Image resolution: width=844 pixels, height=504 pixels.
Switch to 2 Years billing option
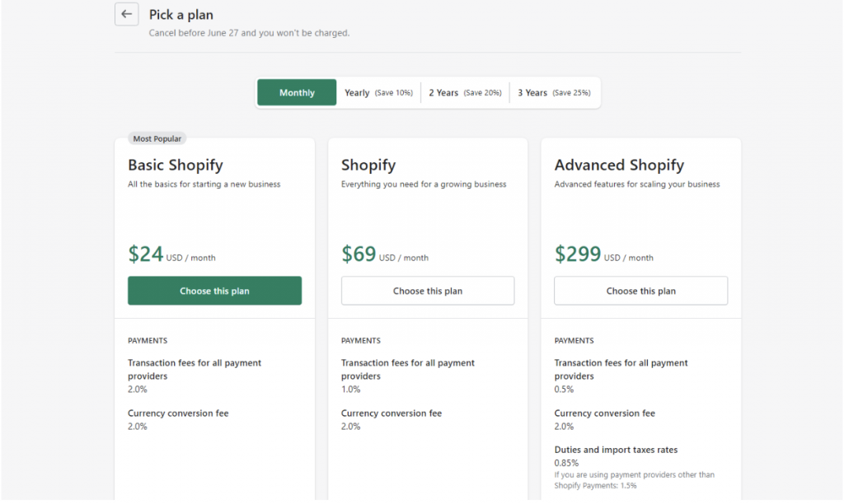[465, 92]
